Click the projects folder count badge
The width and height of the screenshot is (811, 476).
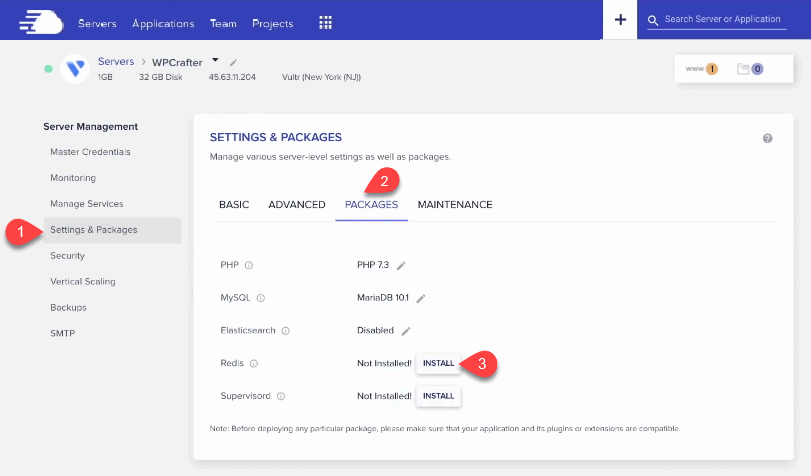(750, 69)
